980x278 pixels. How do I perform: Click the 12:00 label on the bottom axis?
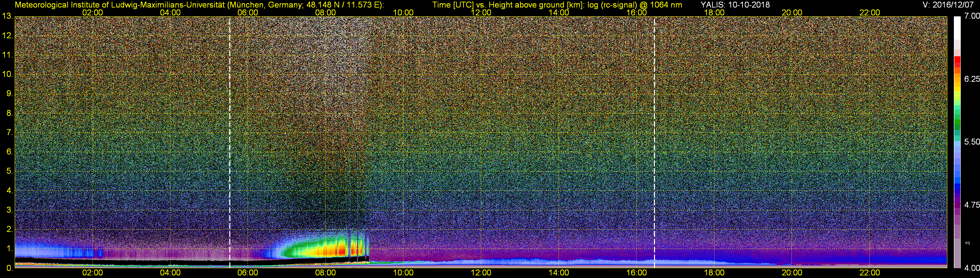[x=481, y=273]
